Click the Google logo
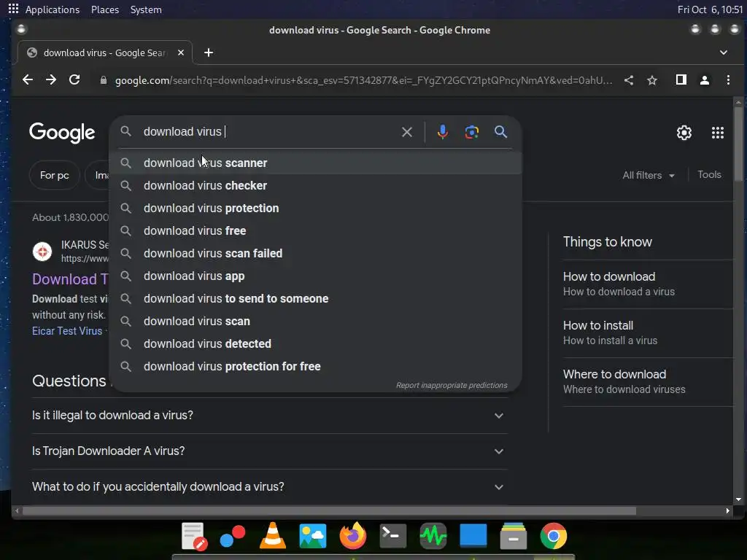The height and width of the screenshot is (560, 747). click(x=62, y=133)
